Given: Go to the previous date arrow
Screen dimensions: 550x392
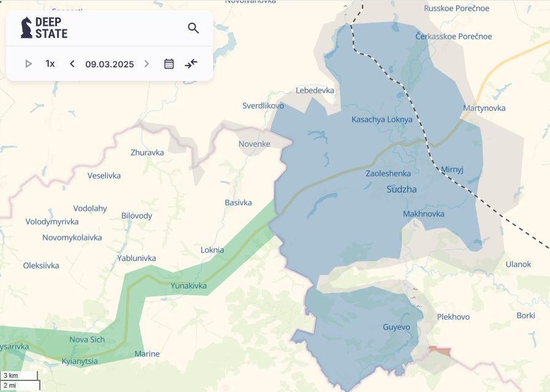Looking at the screenshot, I should [72, 64].
